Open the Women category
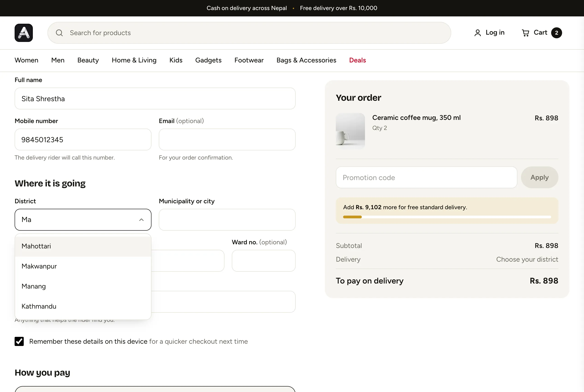The height and width of the screenshot is (392, 584). pyautogui.click(x=26, y=60)
